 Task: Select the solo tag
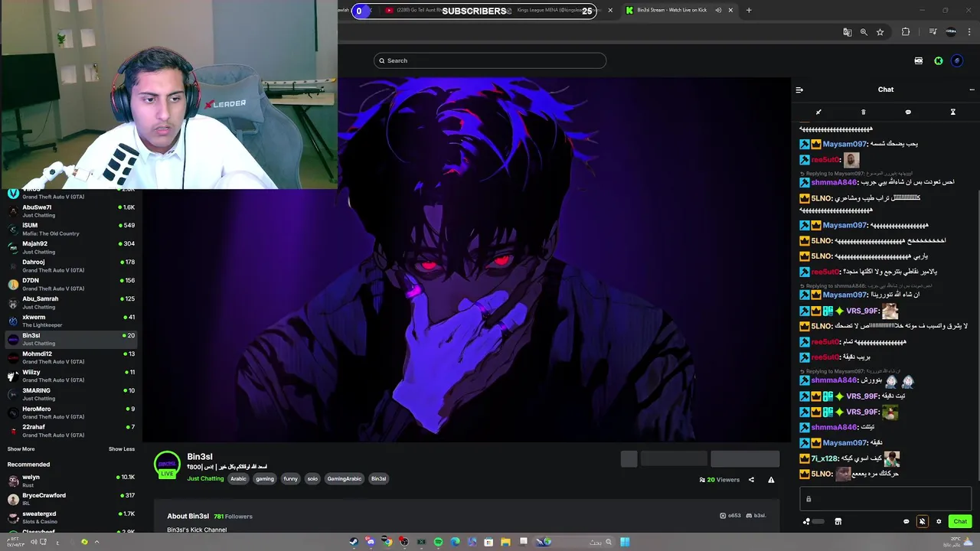312,478
